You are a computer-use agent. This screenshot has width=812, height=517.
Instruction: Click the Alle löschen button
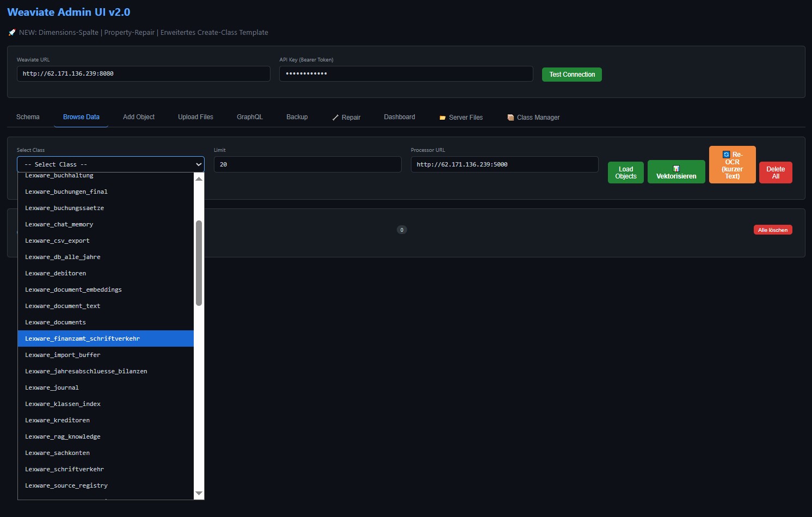(x=773, y=230)
